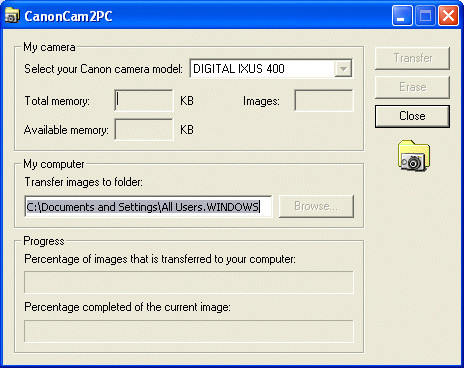Click the 'Images:' label
The image size is (465, 369).
[261, 101]
